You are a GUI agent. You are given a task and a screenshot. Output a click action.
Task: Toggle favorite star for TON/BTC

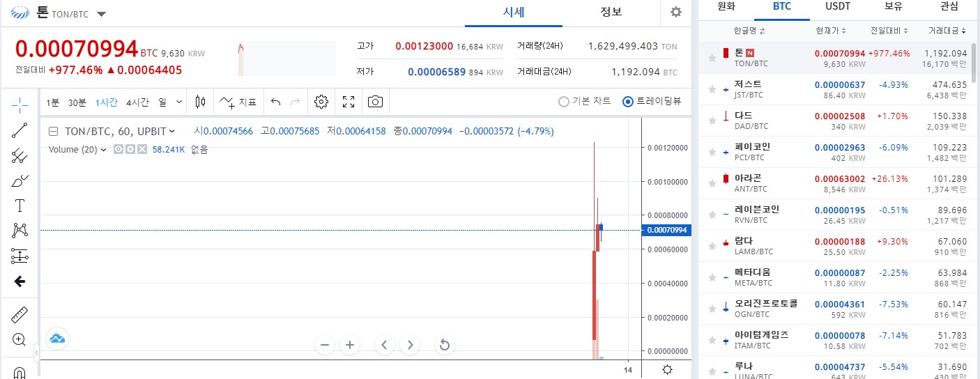pos(712,59)
